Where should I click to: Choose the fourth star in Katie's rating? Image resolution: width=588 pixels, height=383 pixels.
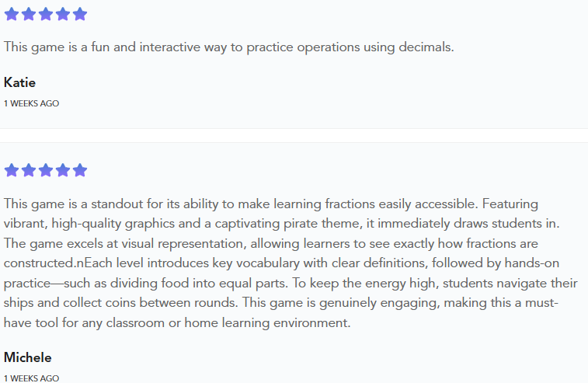[x=63, y=14]
